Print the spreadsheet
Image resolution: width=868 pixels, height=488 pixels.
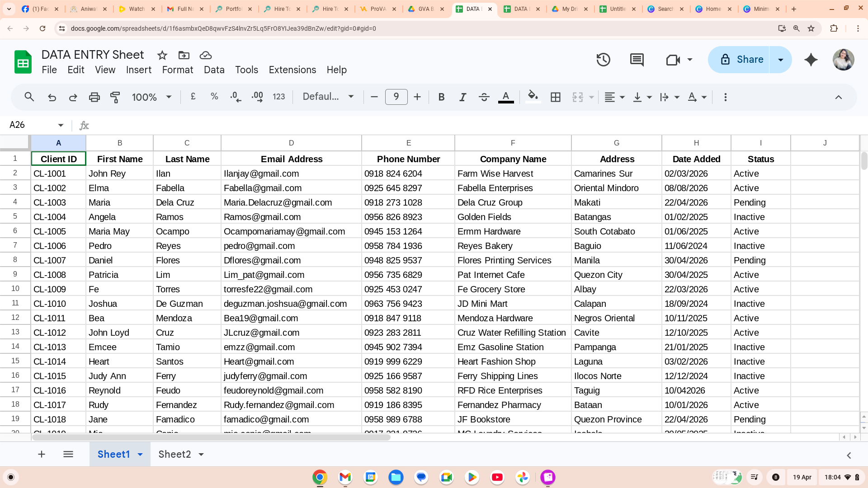(x=94, y=97)
